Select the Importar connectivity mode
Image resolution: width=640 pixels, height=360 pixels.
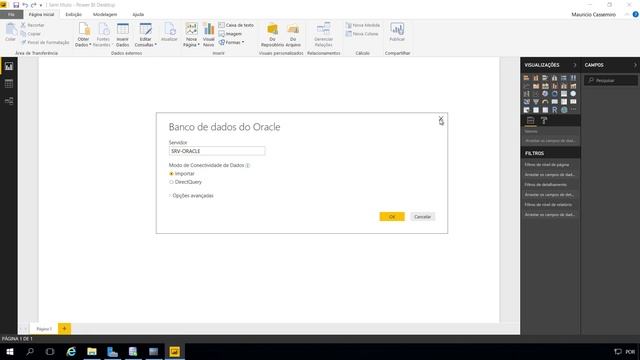182,174
